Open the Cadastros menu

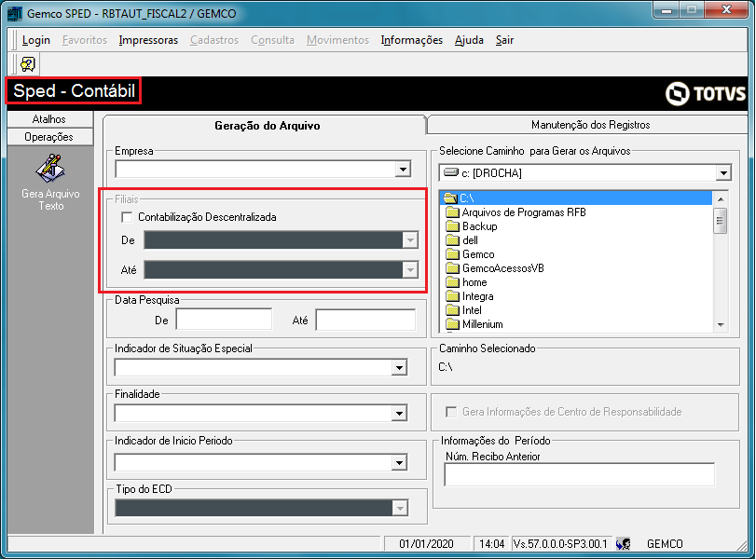tap(214, 40)
